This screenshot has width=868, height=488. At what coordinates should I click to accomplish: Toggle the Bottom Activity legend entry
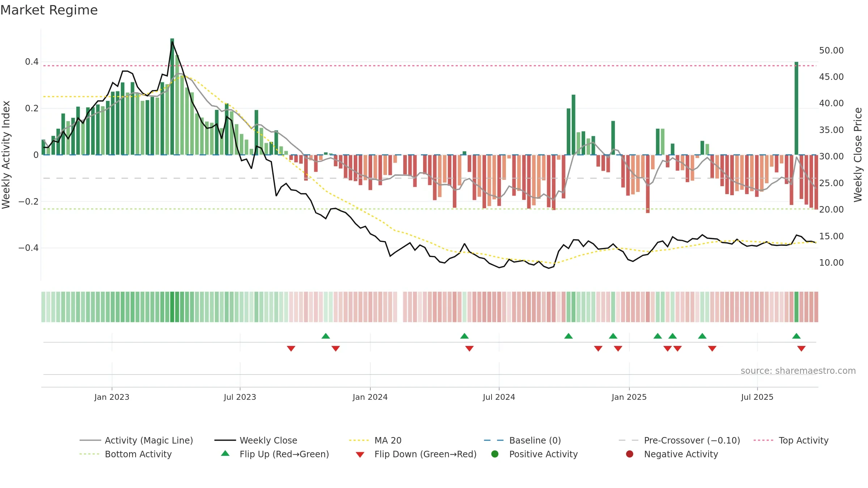[x=125, y=454]
